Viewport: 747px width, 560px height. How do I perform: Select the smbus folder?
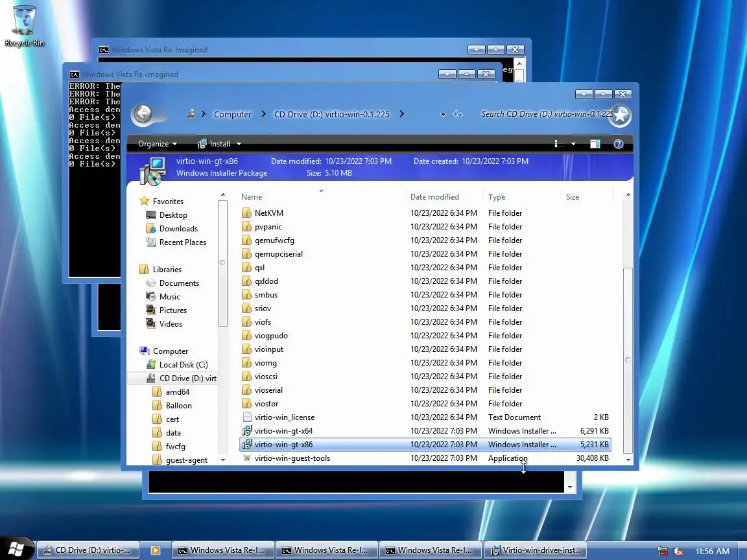[425, 295]
